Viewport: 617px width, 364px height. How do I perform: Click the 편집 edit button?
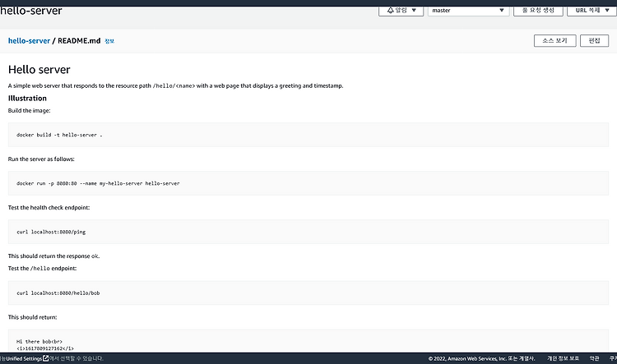594,40
